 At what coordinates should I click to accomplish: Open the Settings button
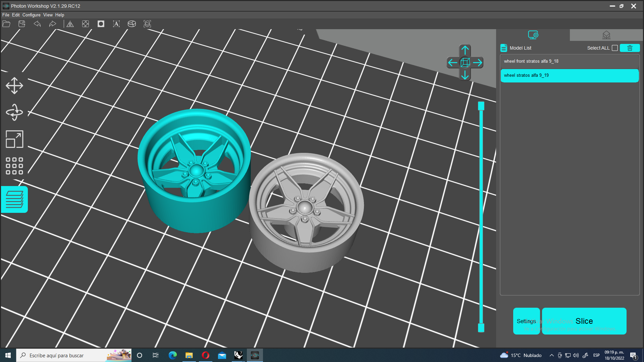tap(526, 321)
